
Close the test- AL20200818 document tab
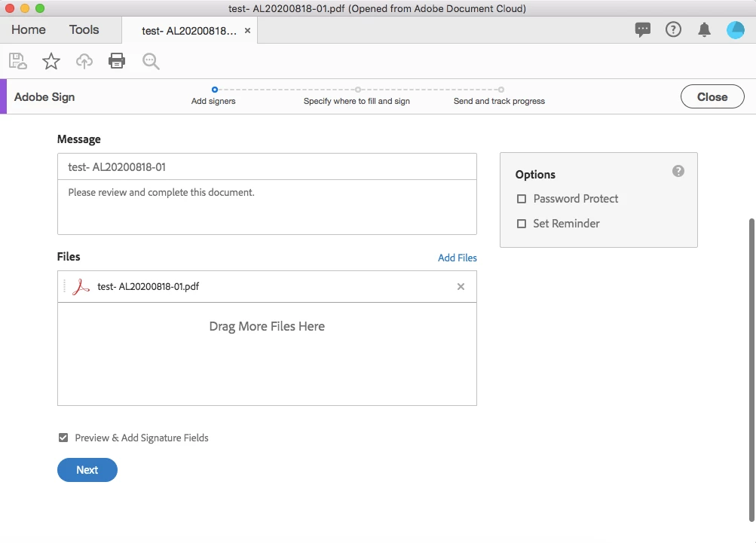[x=247, y=31]
